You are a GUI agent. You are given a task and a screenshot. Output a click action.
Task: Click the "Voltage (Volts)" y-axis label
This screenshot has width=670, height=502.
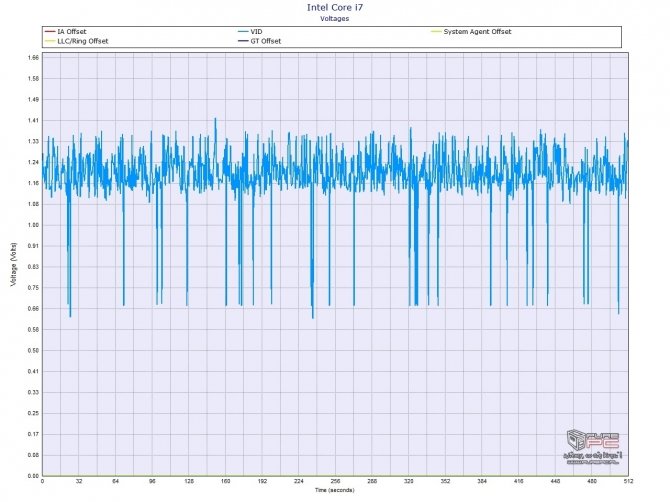tap(14, 264)
